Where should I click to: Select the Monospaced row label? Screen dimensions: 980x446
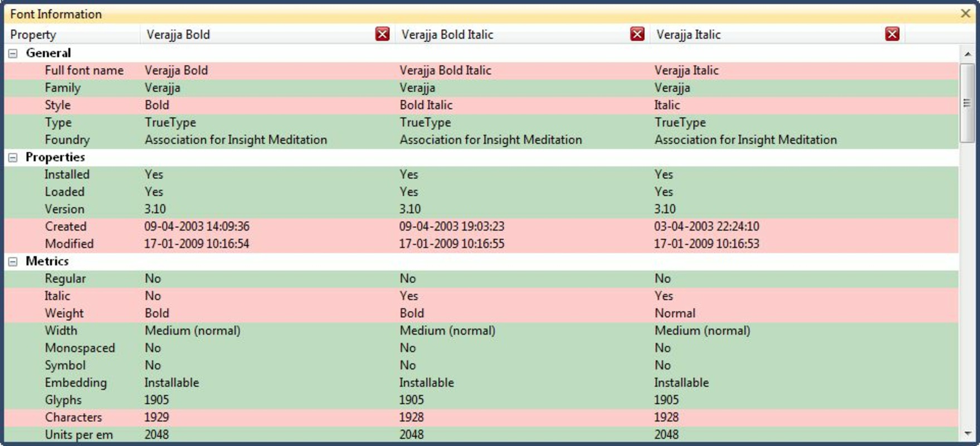click(x=80, y=347)
